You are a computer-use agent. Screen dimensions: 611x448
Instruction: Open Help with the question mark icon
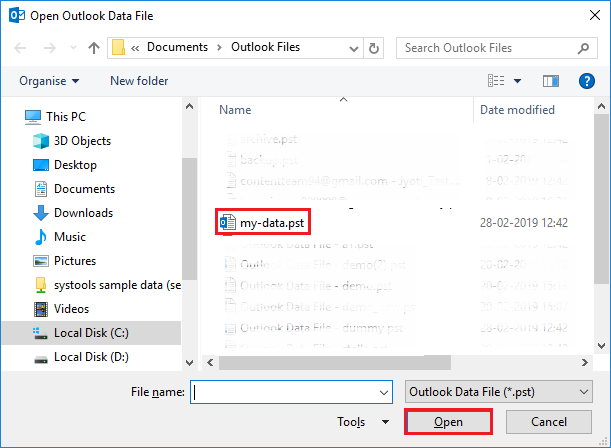586,81
